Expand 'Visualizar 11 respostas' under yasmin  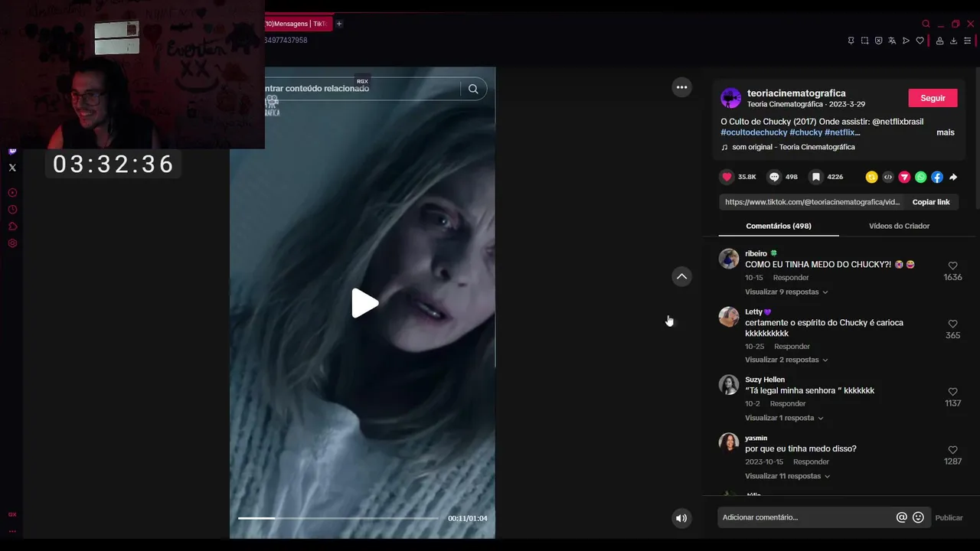pos(788,476)
